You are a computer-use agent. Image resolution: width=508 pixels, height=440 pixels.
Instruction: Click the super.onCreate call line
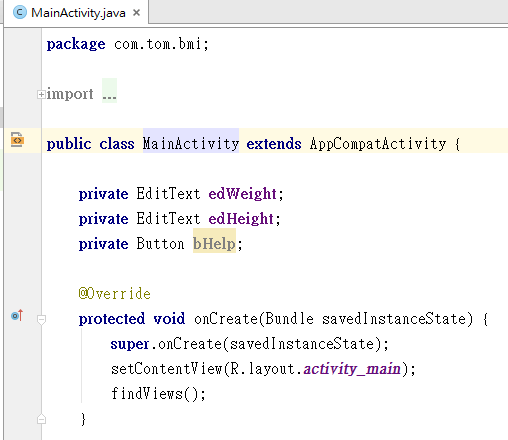[250, 344]
